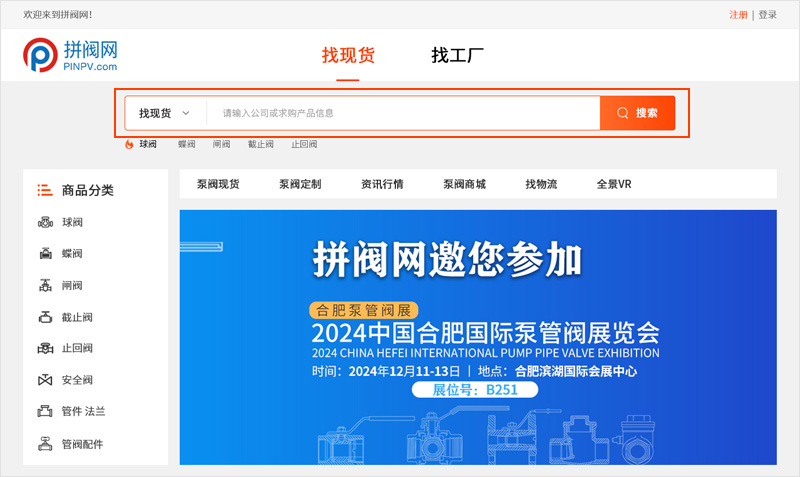This screenshot has width=800, height=477.
Task: Select 球阀 text in category sidebar
Action: pyautogui.click(x=72, y=222)
